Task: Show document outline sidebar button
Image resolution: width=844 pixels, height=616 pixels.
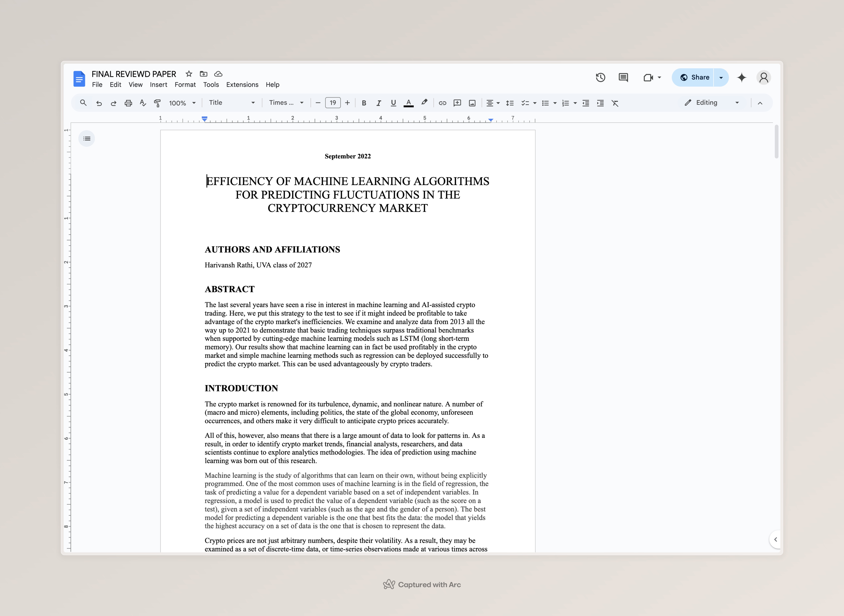Action: coord(87,139)
